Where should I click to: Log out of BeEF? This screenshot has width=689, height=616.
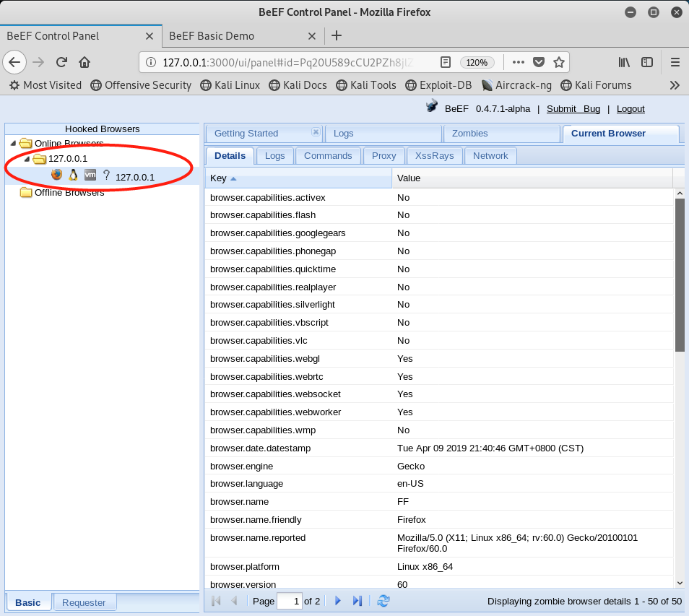coord(630,109)
